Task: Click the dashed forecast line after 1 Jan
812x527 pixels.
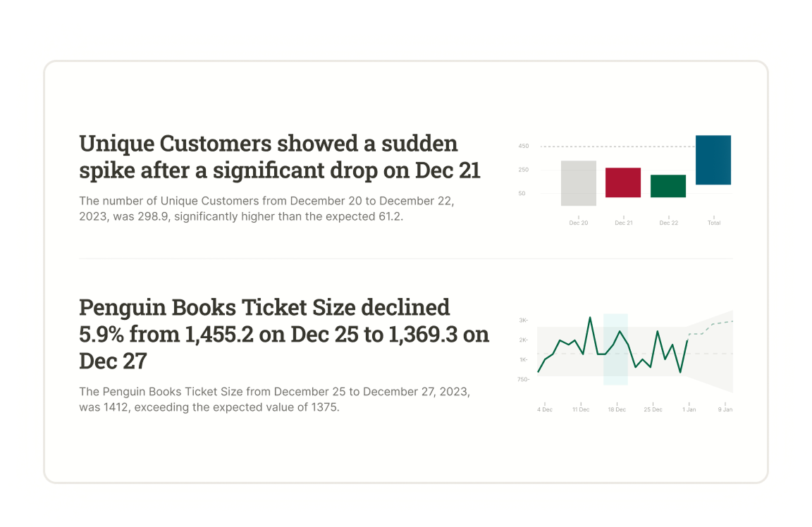Action: (x=710, y=325)
